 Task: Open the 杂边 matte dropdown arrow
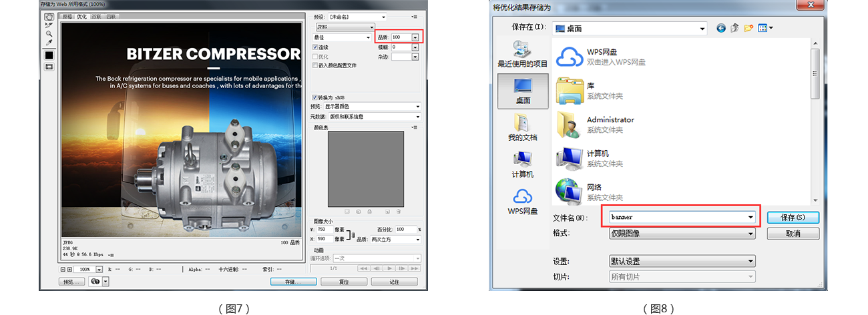tap(415, 57)
